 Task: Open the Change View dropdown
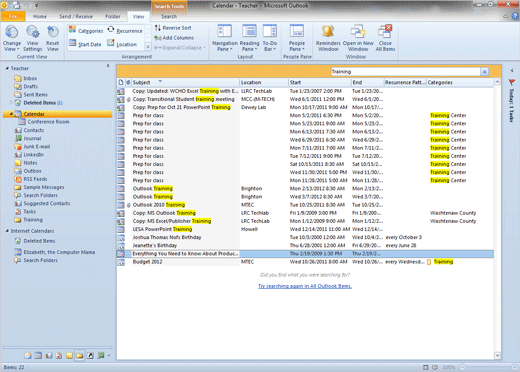[x=12, y=39]
